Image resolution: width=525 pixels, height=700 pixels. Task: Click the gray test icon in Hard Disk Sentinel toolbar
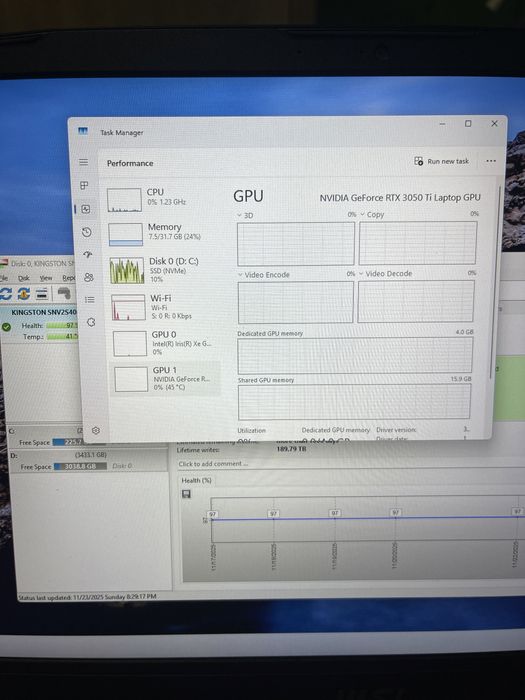coord(65,294)
